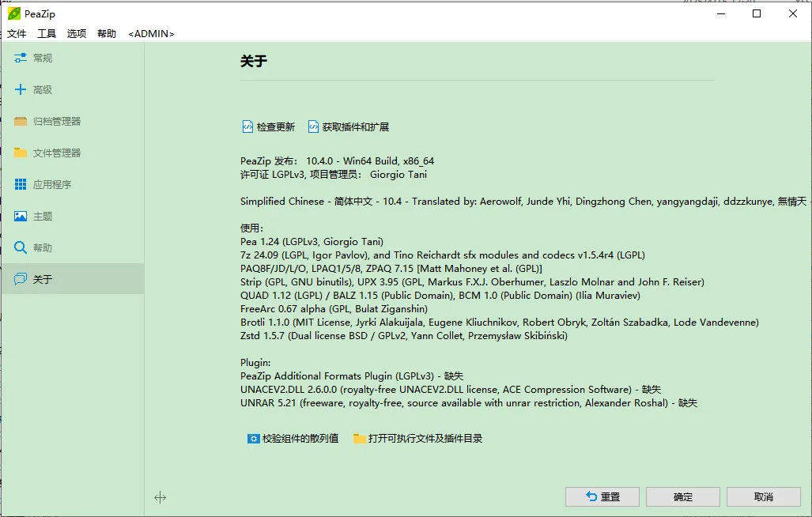
Task: Click the Zstd 1.5.7 line
Action: point(404,336)
